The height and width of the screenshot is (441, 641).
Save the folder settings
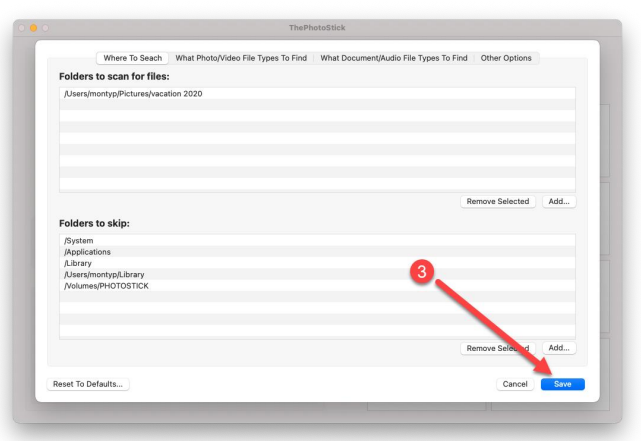563,384
